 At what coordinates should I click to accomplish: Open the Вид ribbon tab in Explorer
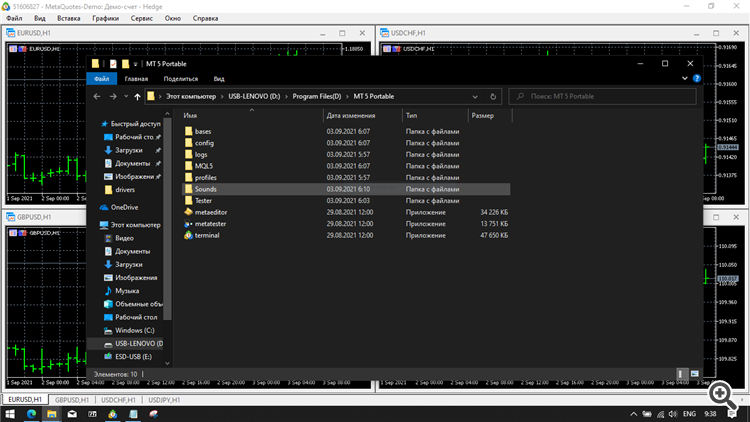219,78
